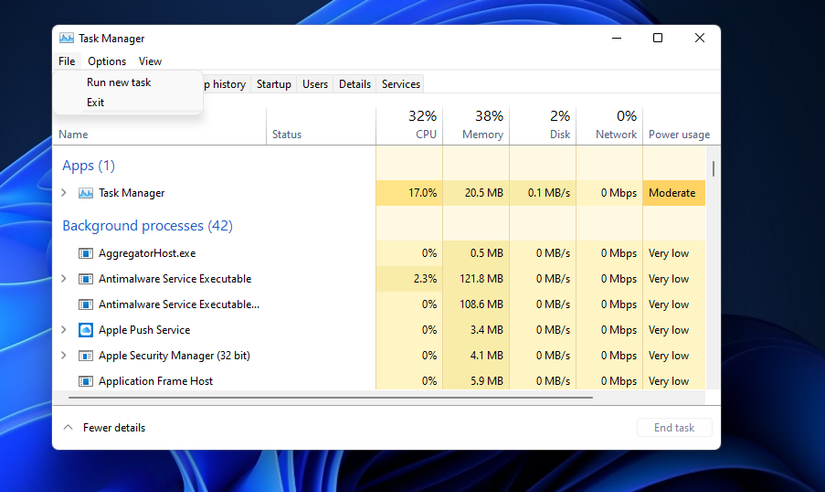
Task: Click the 5.9 MB memory cell
Action: click(476, 381)
